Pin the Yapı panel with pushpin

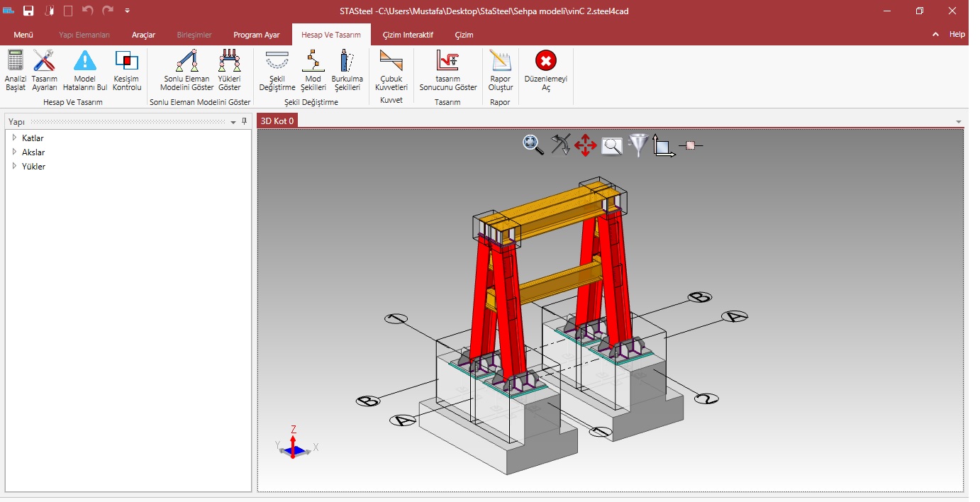[x=244, y=121]
